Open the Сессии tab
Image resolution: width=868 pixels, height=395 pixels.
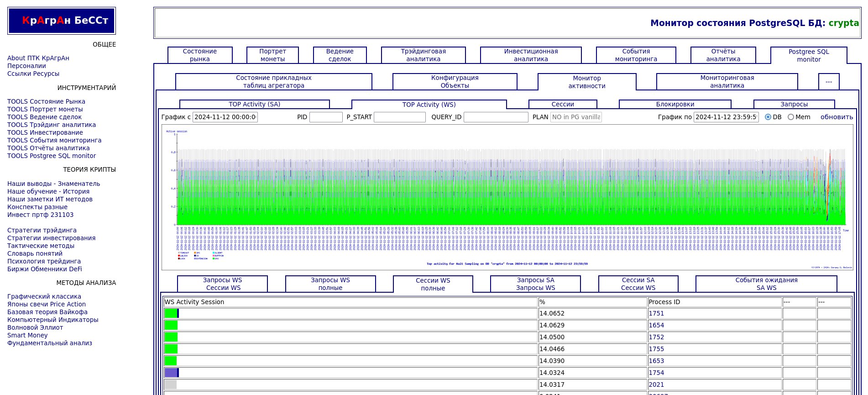pyautogui.click(x=562, y=105)
